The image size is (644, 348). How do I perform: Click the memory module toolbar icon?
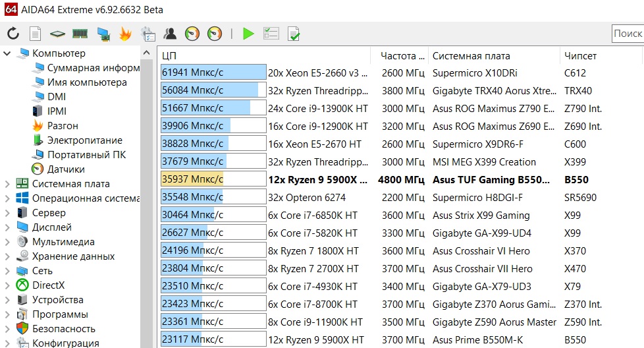click(x=80, y=34)
